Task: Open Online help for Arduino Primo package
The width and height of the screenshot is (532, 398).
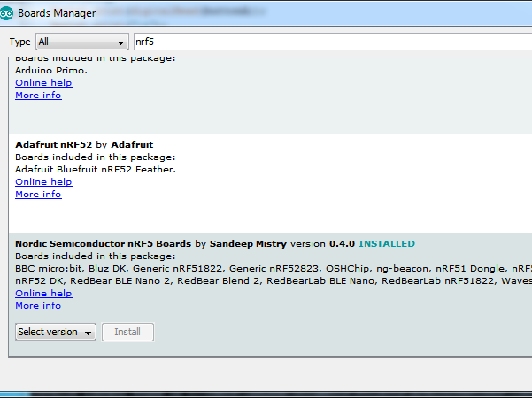Action: pyautogui.click(x=43, y=83)
